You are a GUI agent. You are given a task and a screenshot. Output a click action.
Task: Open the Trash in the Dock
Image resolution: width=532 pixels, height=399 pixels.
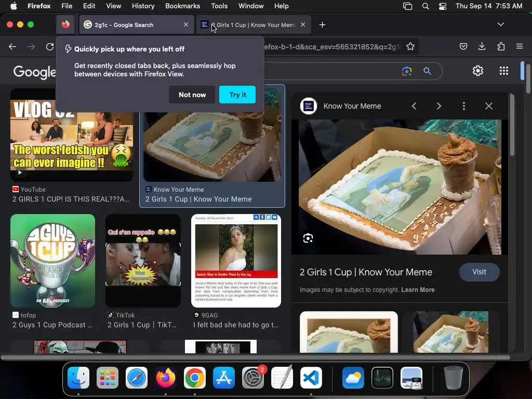tap(453, 378)
